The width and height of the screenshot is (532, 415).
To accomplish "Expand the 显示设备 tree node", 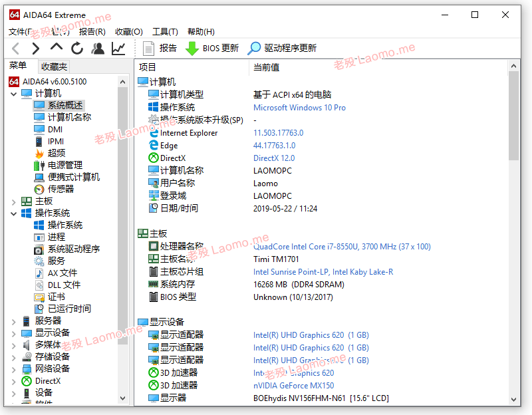I will pyautogui.click(x=13, y=333).
